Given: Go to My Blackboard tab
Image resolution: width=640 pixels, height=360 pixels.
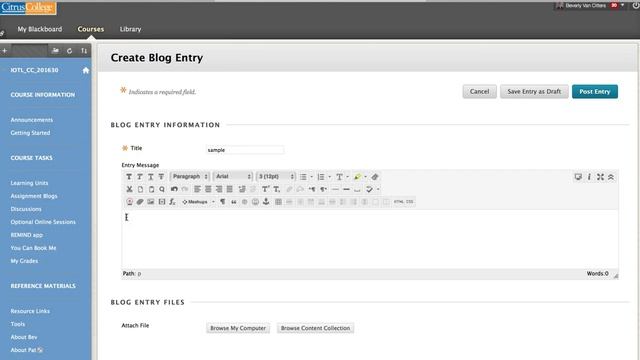Looking at the screenshot, I should point(40,29).
